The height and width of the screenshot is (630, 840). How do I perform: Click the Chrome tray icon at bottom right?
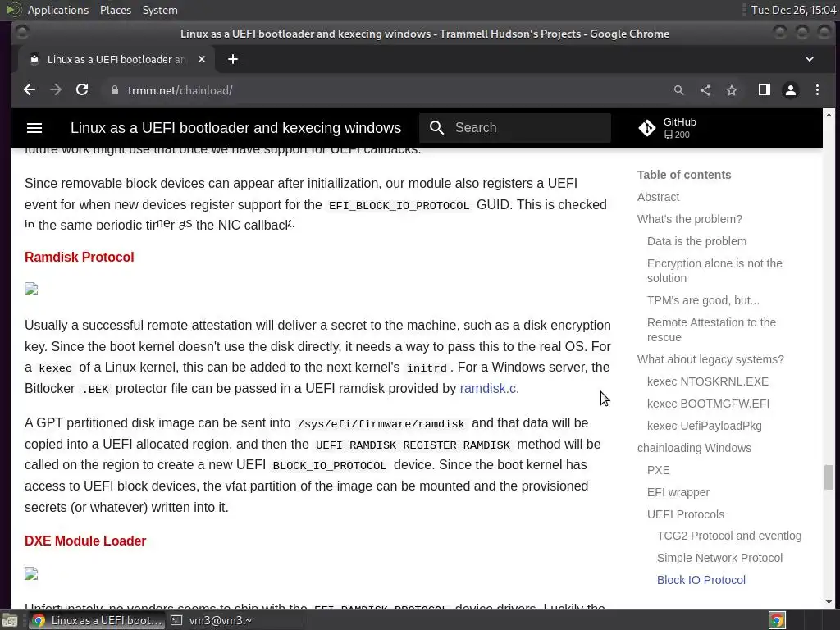777,620
